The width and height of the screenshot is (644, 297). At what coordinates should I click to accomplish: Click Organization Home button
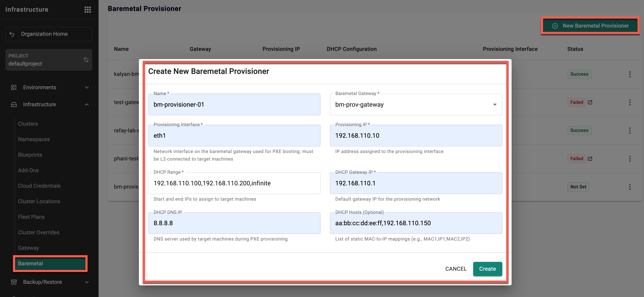tap(49, 34)
